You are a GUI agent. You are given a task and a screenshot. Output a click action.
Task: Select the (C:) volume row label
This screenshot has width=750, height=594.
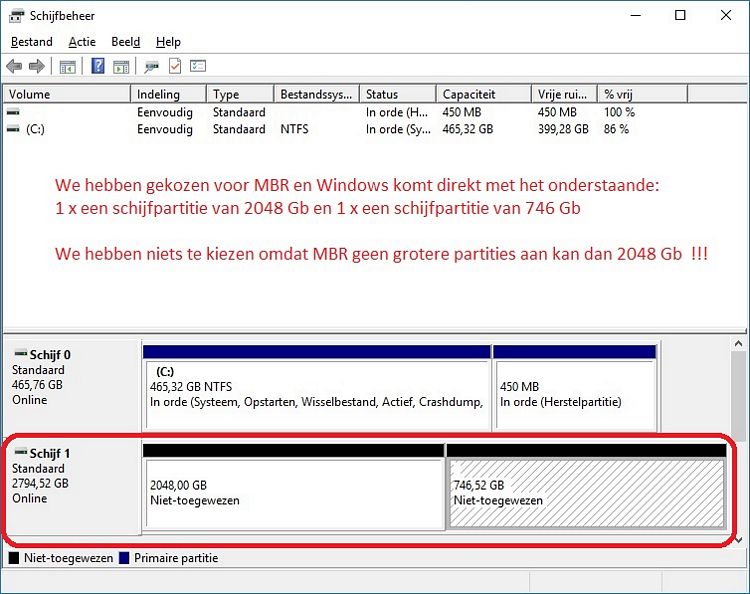(x=35, y=129)
